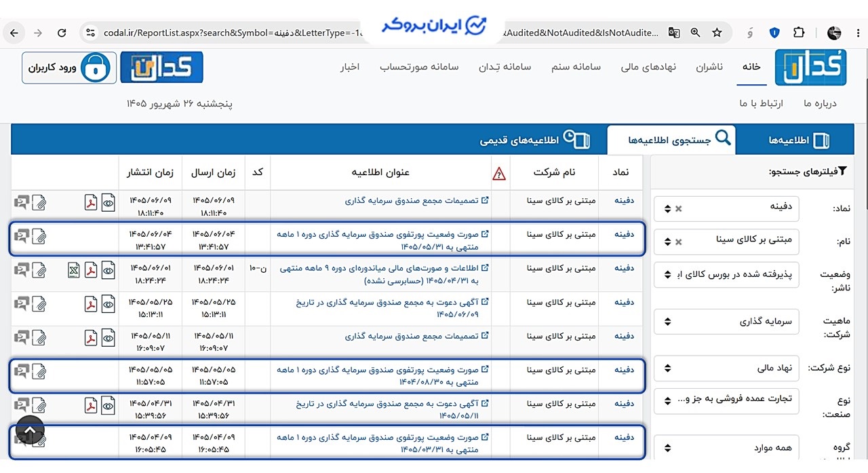Open attachments for the portfolio report ending 1405/05/31
This screenshot has width=868, height=473.
click(40, 235)
